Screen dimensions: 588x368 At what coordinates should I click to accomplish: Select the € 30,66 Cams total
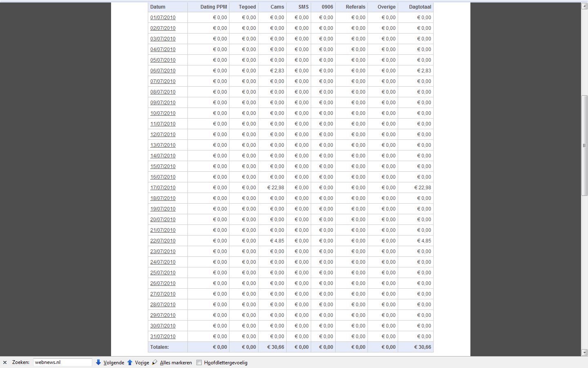click(x=276, y=347)
